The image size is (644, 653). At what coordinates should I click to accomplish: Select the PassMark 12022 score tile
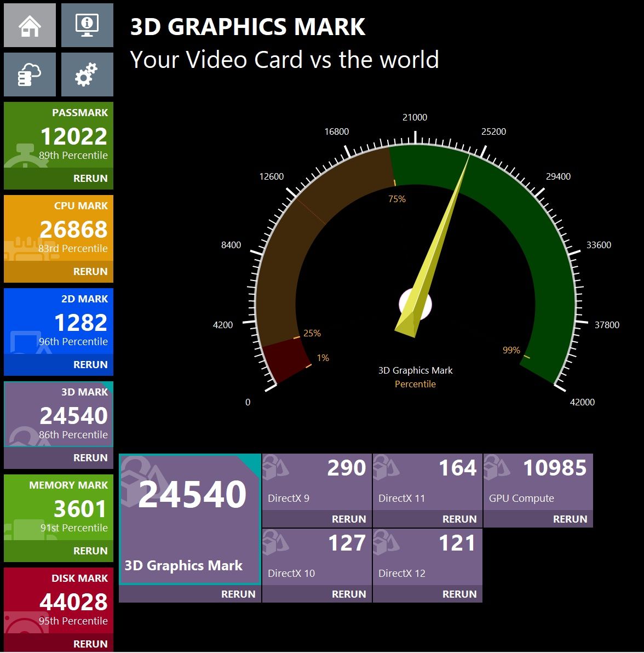click(58, 135)
